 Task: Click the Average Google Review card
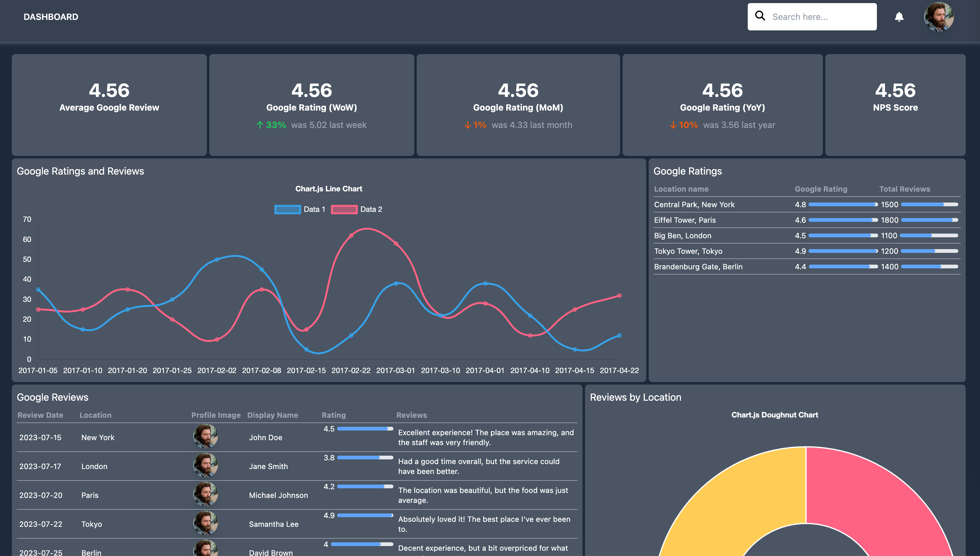(x=109, y=105)
